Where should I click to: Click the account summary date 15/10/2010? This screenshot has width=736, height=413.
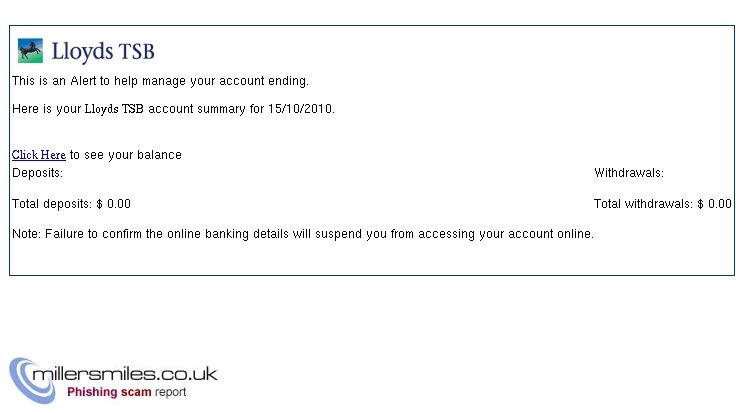[300, 109]
